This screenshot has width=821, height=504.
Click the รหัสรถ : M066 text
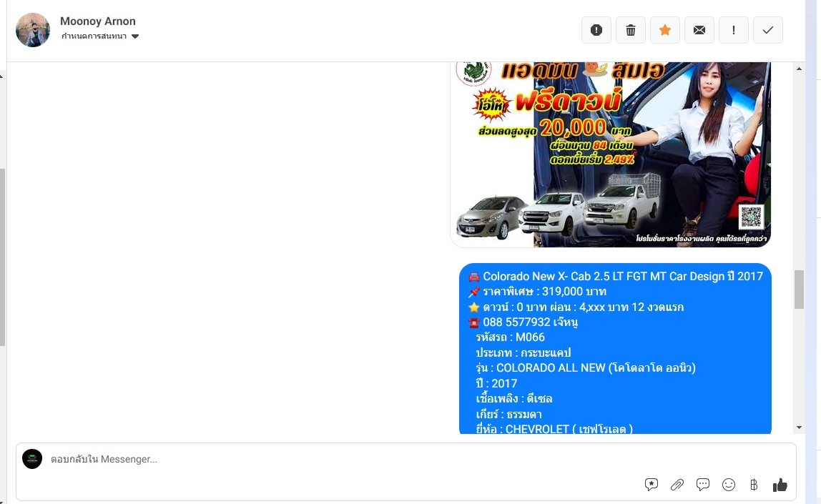pos(510,337)
